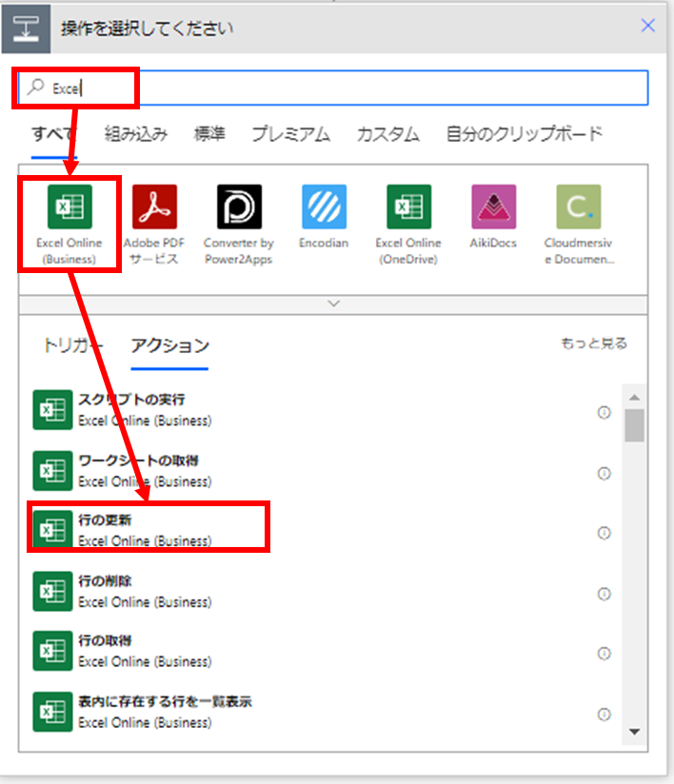Screen dimensions: 674x784
Task: Click the action list scroll up arrow
Action: click(634, 397)
